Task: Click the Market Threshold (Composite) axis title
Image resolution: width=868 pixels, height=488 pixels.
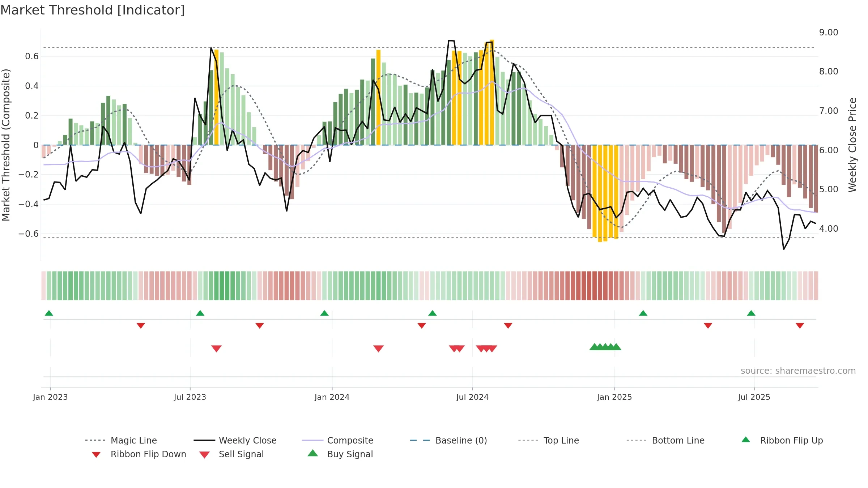Action: 6,145
